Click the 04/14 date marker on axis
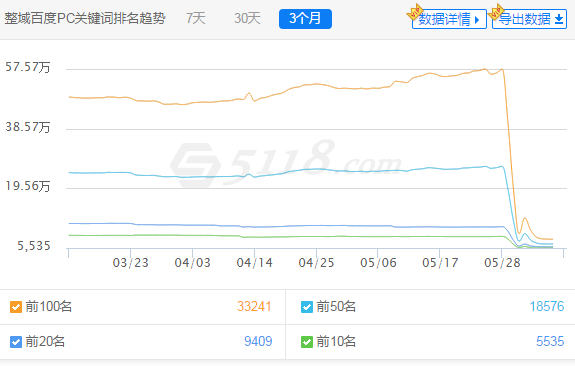 254,263
